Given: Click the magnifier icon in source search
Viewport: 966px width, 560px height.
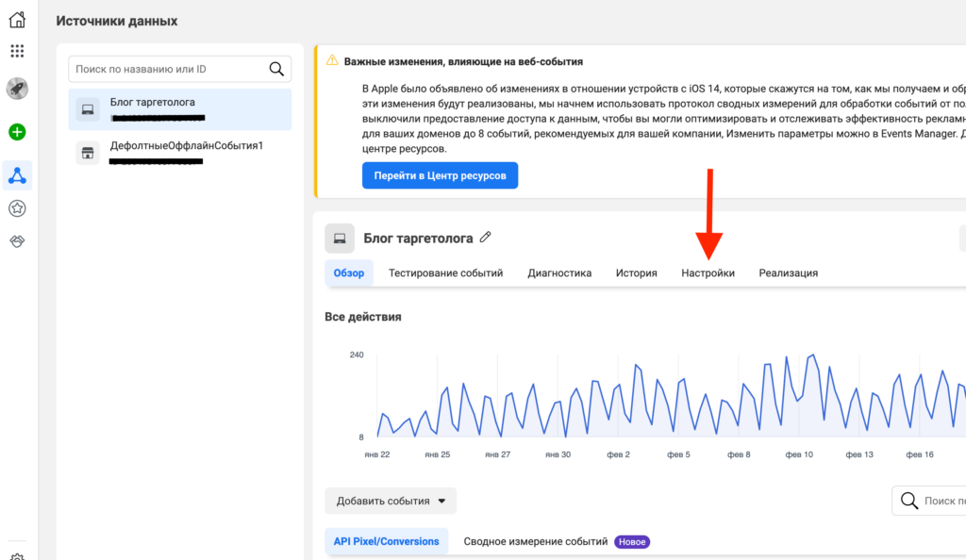Looking at the screenshot, I should [276, 69].
